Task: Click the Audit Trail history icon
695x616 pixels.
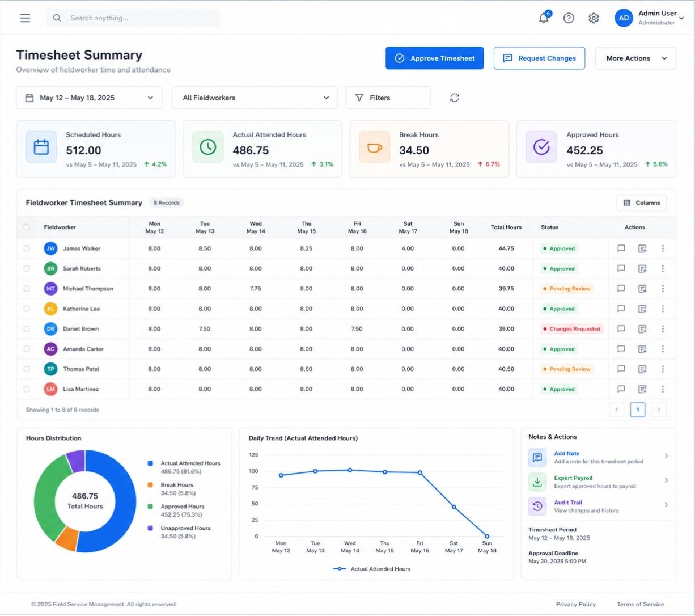Action: [x=537, y=506]
